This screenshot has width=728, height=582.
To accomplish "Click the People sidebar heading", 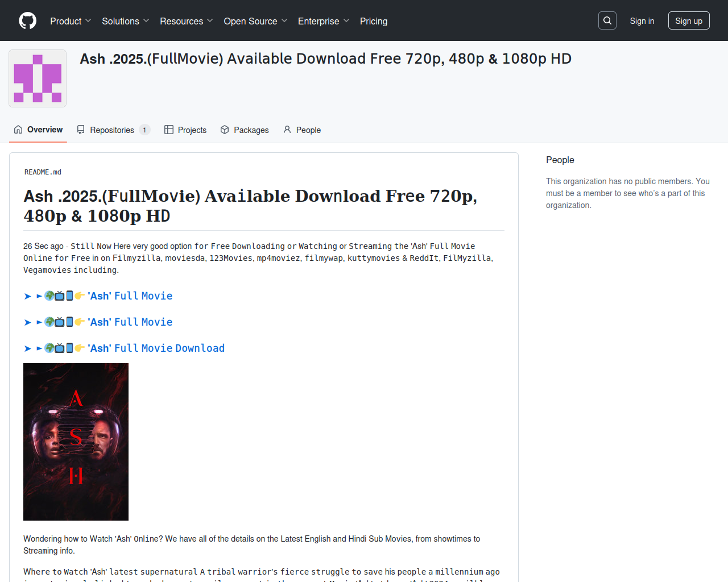I will pyautogui.click(x=560, y=160).
